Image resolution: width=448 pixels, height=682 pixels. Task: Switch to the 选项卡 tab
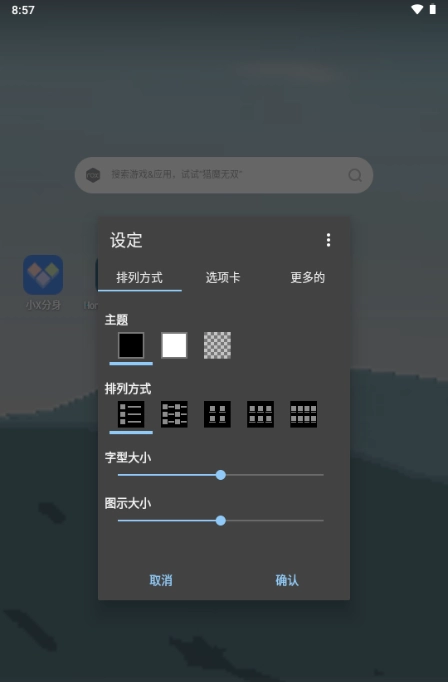(223, 277)
